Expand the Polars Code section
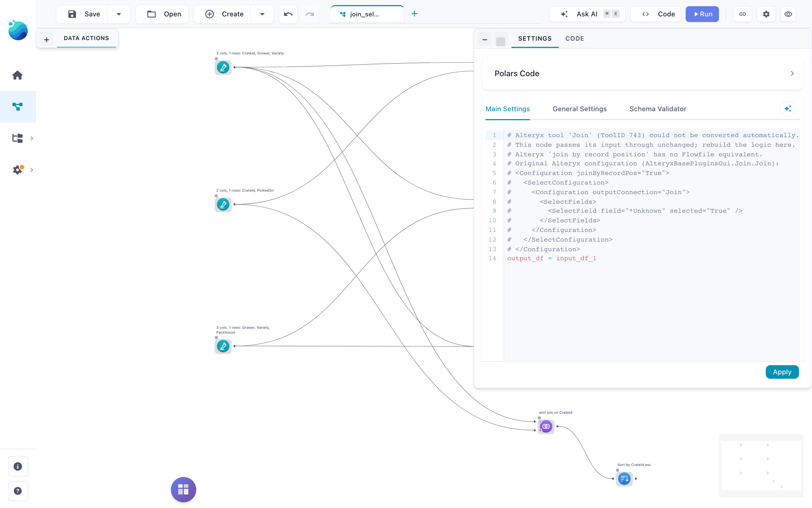812x508 pixels. 642,73
